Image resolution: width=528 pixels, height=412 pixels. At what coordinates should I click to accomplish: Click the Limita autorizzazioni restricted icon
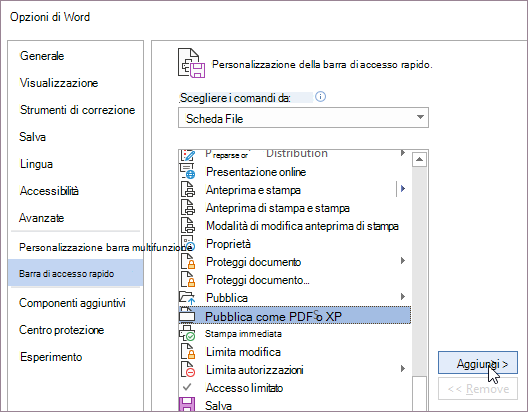[188, 369]
